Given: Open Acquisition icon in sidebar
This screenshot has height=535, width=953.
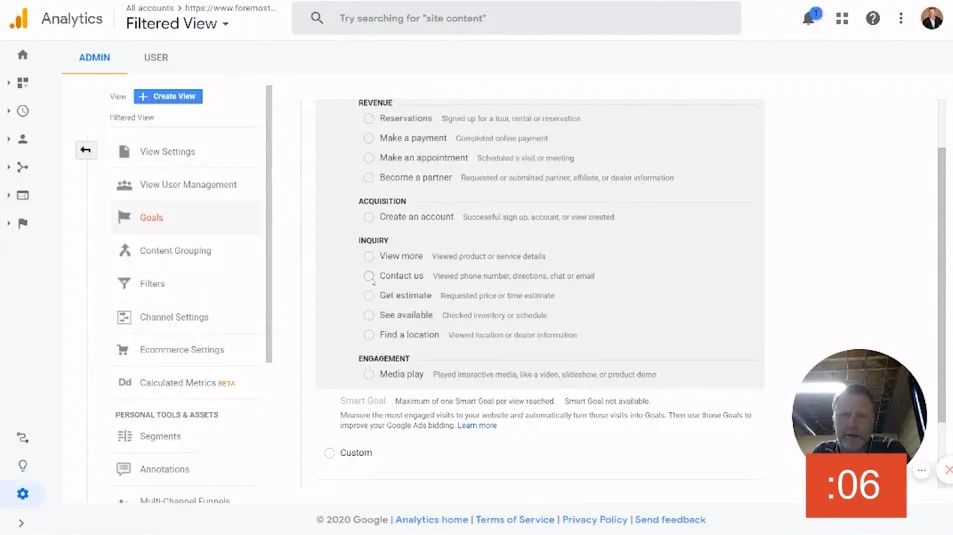Looking at the screenshot, I should [x=23, y=167].
